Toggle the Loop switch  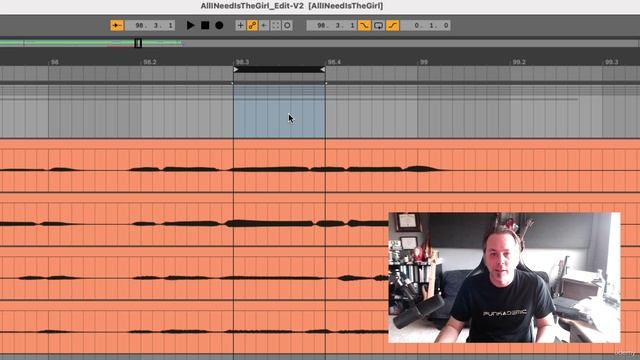[x=378, y=25]
